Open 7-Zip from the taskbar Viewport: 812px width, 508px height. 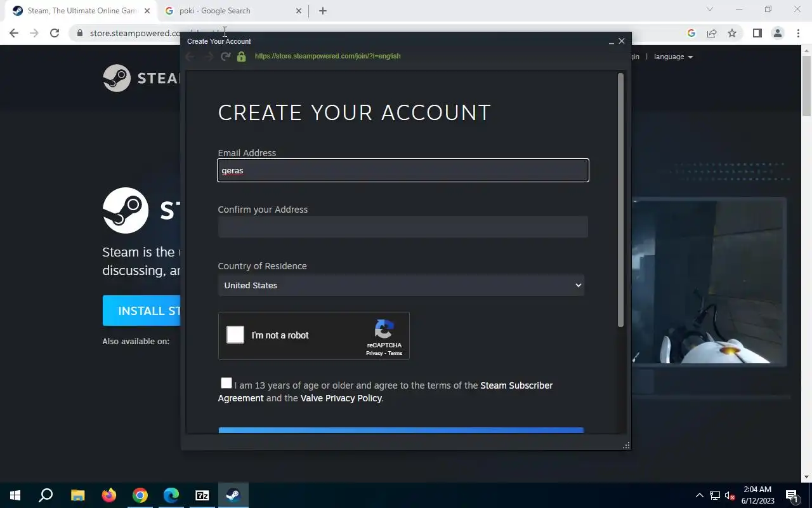[202, 495]
